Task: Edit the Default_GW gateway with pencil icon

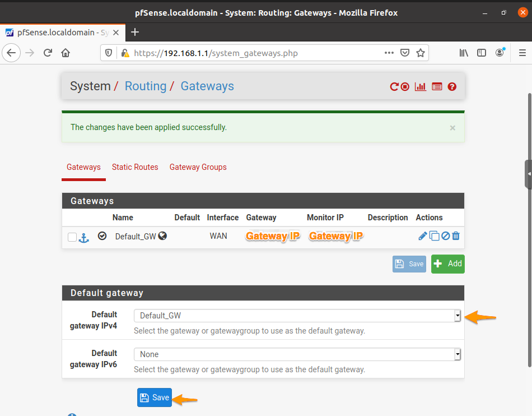Action: coord(423,235)
